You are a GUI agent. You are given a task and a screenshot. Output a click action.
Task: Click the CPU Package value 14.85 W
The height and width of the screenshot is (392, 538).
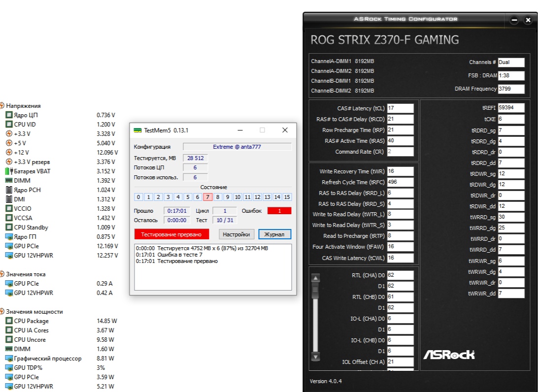click(107, 321)
